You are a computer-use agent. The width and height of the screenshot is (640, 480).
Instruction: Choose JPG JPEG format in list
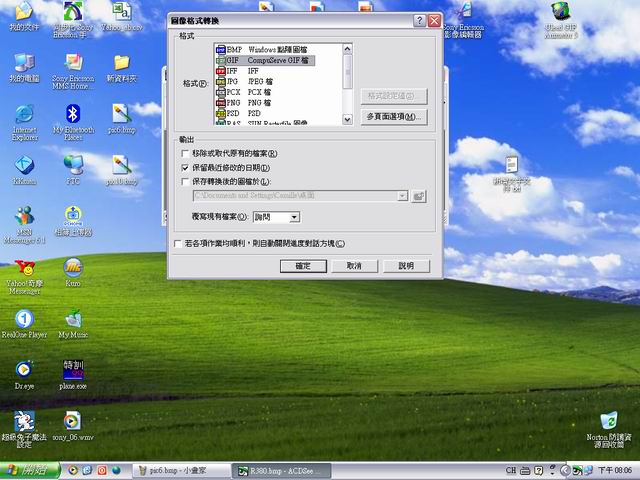pos(244,82)
